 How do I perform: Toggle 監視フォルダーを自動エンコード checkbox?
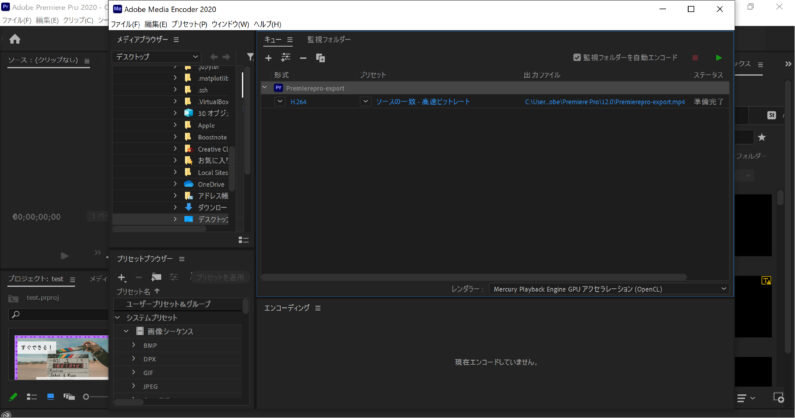click(577, 58)
